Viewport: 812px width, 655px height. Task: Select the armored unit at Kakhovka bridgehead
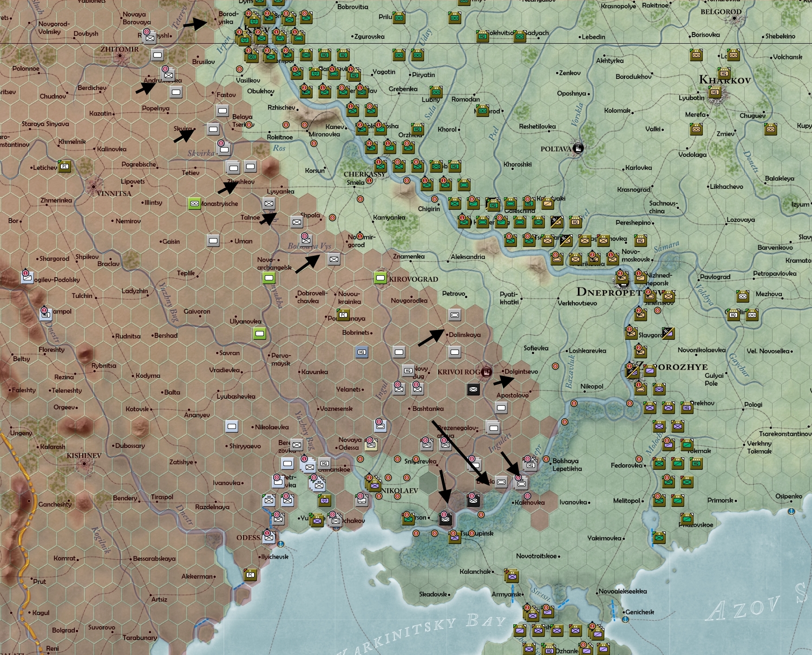(522, 483)
